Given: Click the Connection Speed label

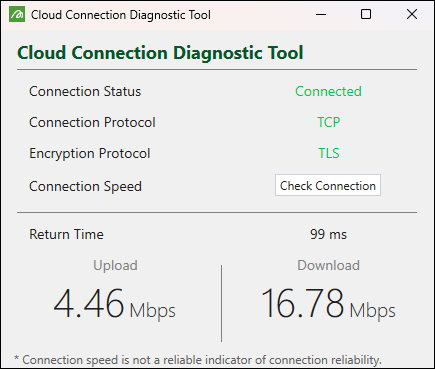Looking at the screenshot, I should pyautogui.click(x=85, y=186).
